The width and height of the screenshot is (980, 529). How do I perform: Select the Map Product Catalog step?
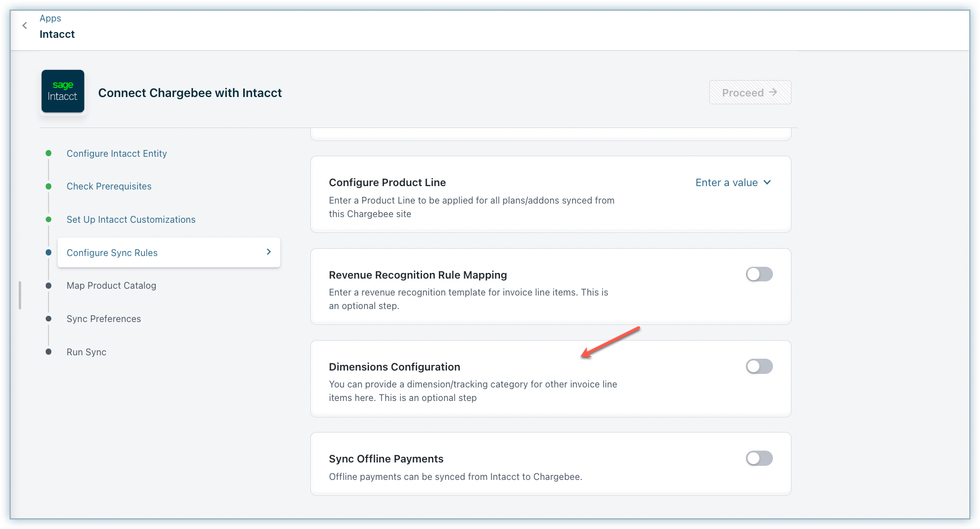(111, 286)
